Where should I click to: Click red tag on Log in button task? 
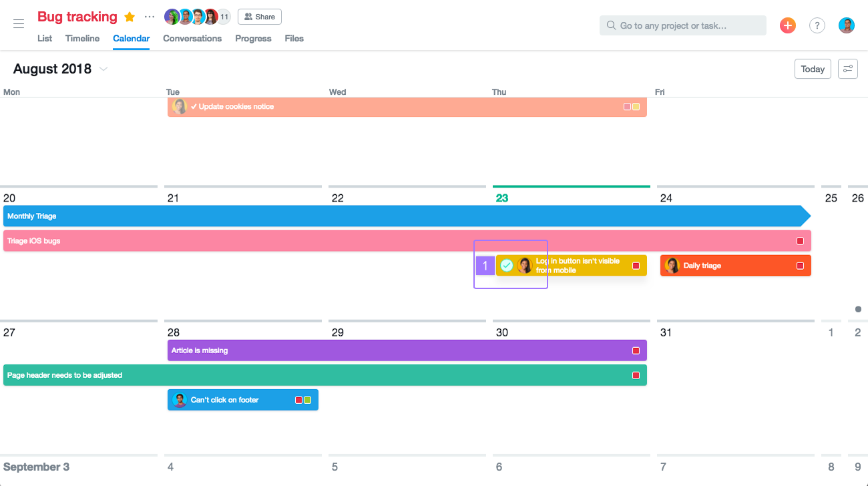coord(636,266)
